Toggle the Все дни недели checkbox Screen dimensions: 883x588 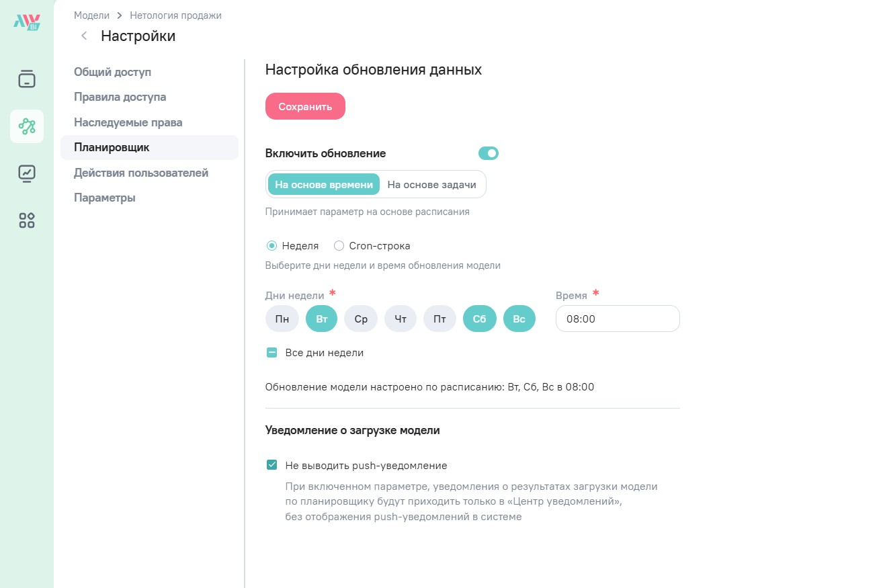point(272,353)
